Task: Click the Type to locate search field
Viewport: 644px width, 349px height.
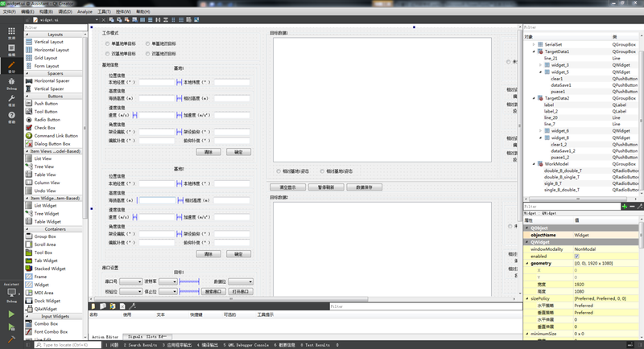Action: (x=68, y=345)
